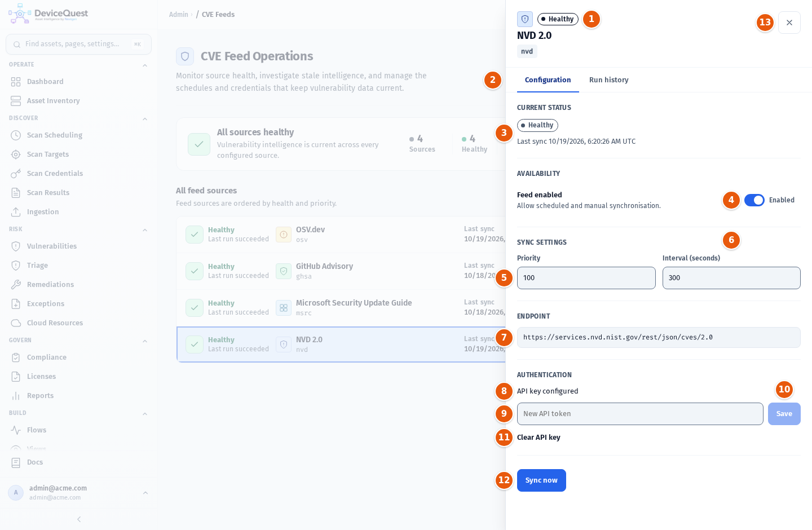Open the Compliance icon
The image size is (812, 530).
(16, 357)
